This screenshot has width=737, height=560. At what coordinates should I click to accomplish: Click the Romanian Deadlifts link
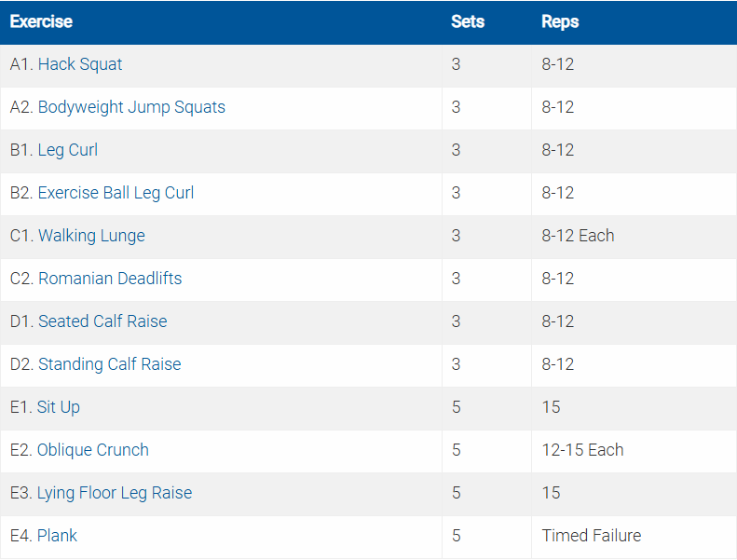point(110,280)
